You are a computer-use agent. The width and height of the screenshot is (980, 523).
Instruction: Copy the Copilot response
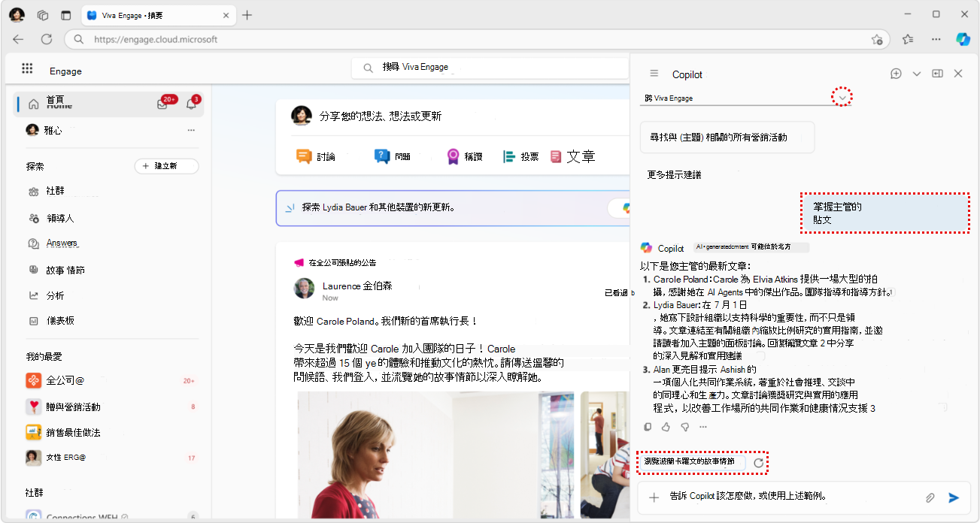tap(647, 427)
